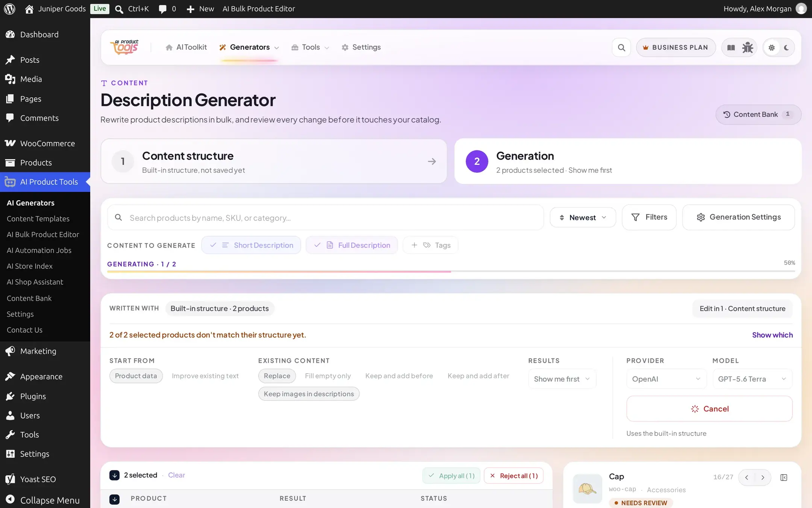812x508 pixels.
Task: Click the Collapse Menu icon
Action: [x=10, y=500]
